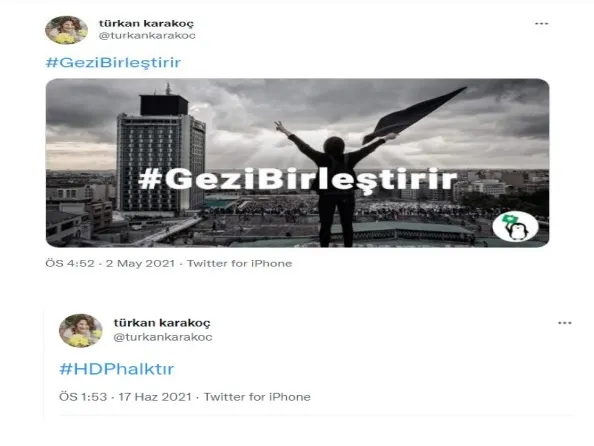The image size is (594, 446).
Task: Click the penguin badge icon on the photo
Action: coord(516,226)
